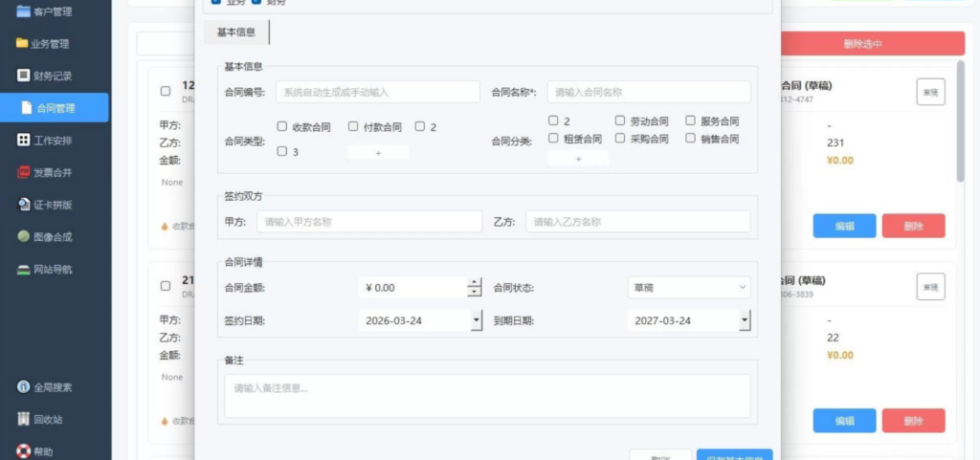Check the 服务合同 category
The image size is (980, 460).
point(691,120)
